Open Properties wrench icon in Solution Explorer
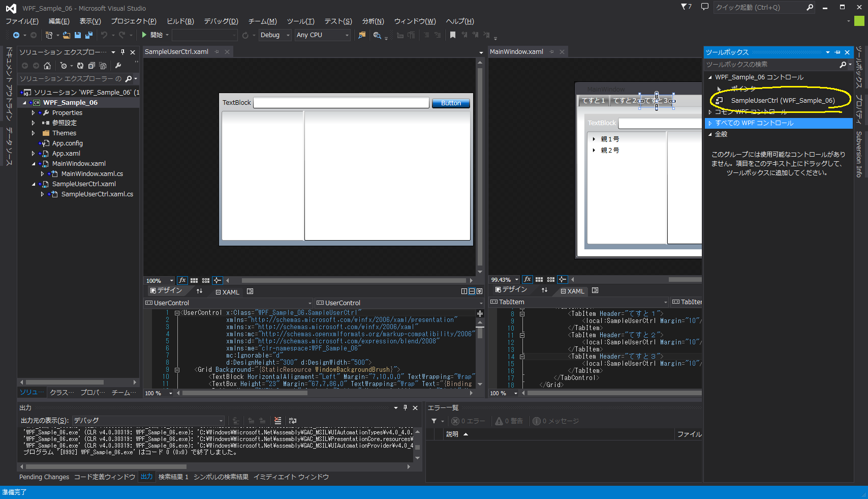The image size is (868, 499). click(x=118, y=66)
